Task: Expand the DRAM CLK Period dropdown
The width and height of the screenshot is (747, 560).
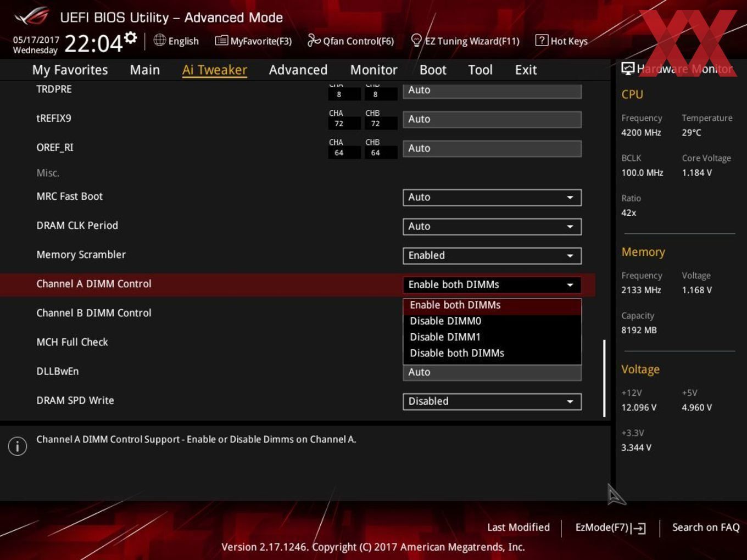Action: (x=492, y=226)
